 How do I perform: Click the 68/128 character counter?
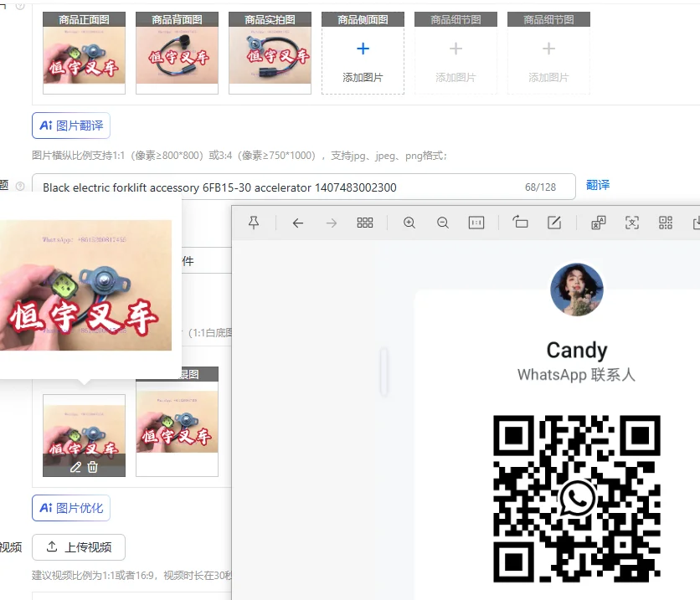(540, 187)
